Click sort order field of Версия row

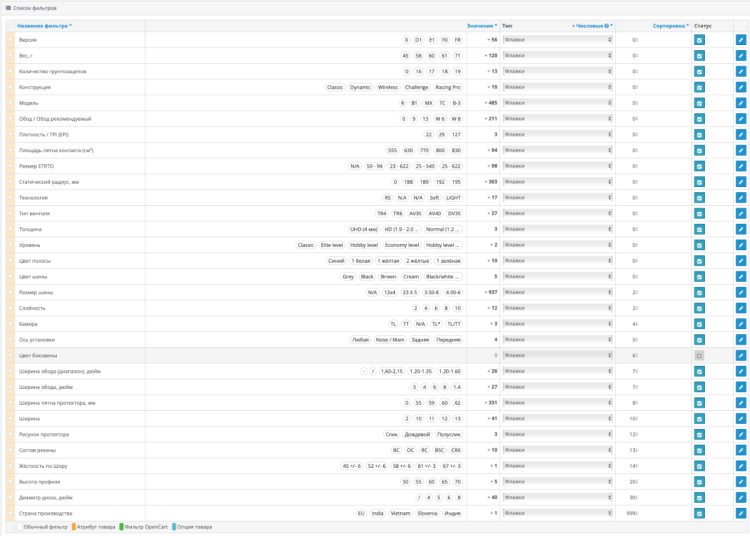click(x=634, y=40)
